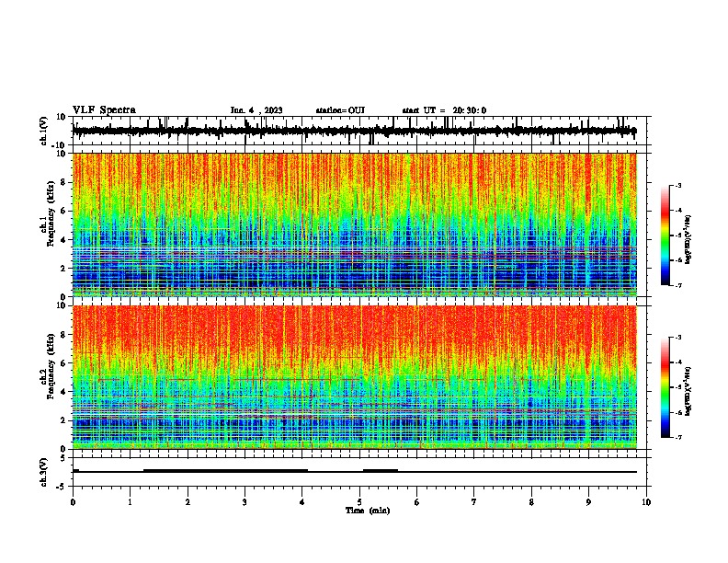
Task: Click the "-3" label on ch.2 color bar
Action: tap(678, 338)
